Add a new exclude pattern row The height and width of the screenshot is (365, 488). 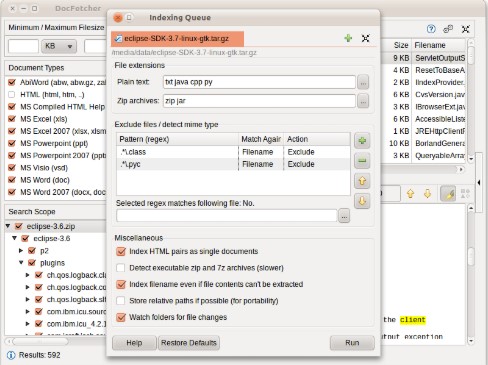[x=362, y=141]
